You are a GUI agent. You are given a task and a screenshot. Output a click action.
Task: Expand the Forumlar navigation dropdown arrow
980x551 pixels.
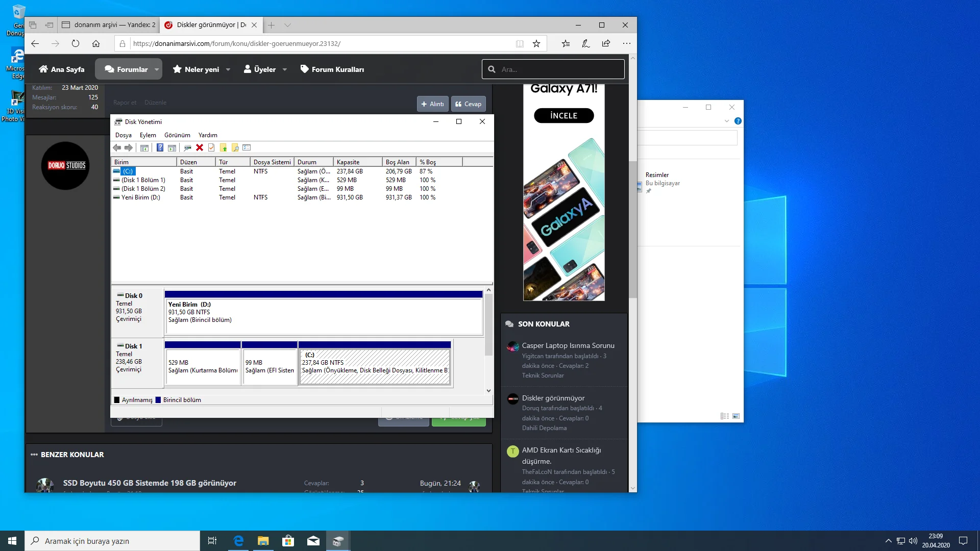pyautogui.click(x=157, y=69)
